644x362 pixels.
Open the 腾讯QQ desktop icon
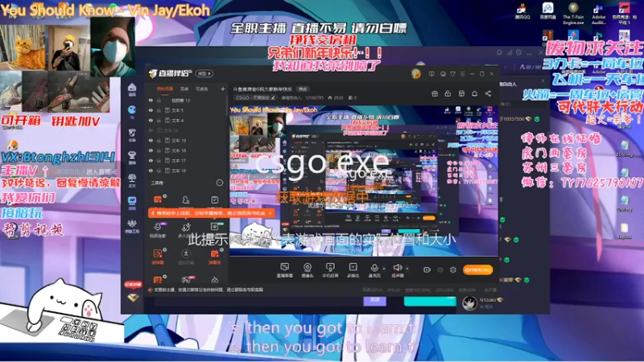coord(522,10)
